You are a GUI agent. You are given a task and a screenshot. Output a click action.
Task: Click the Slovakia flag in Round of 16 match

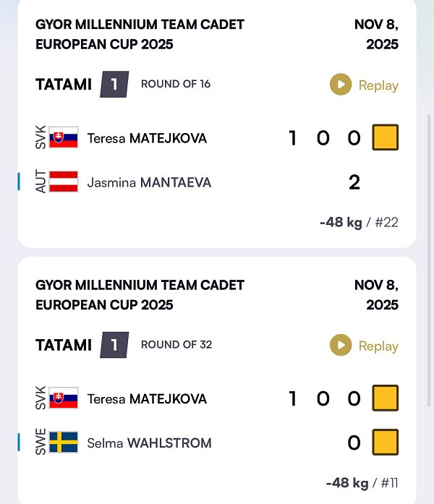coord(64,137)
